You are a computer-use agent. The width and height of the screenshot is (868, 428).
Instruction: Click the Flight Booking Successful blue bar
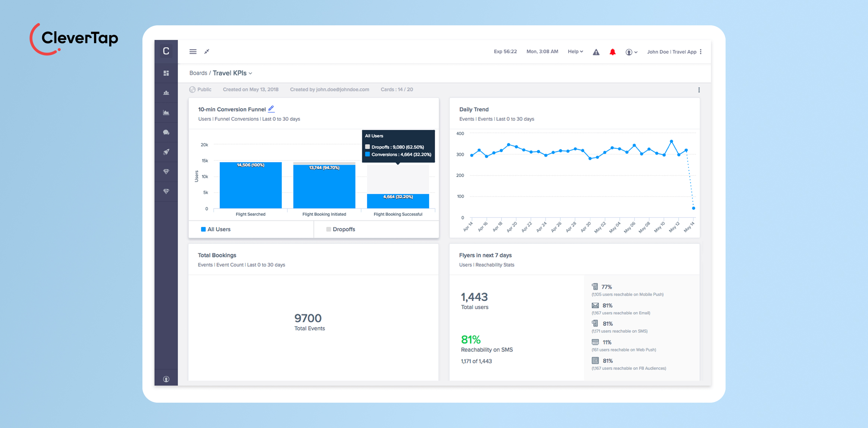tap(398, 201)
